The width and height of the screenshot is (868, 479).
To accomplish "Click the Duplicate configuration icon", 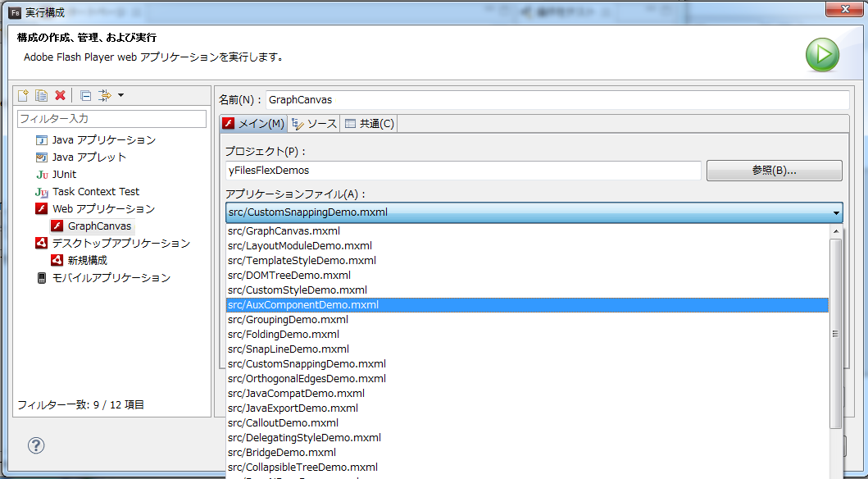I will point(42,95).
